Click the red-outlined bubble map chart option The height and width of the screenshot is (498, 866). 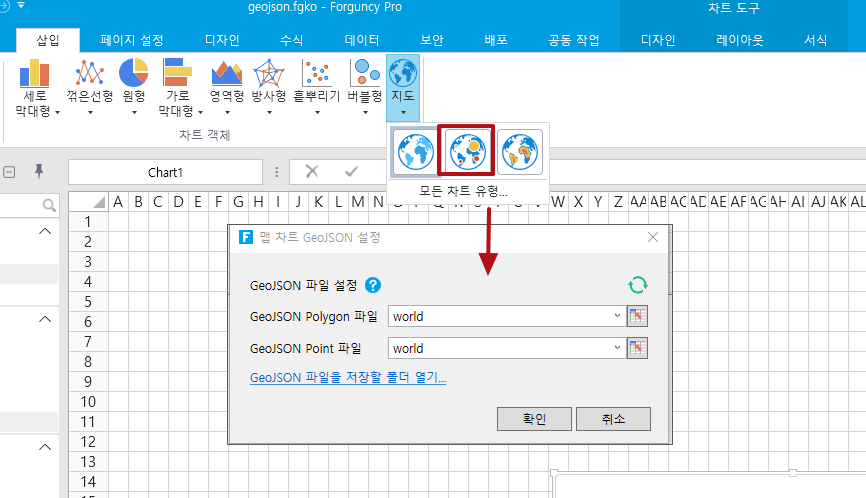click(x=466, y=151)
